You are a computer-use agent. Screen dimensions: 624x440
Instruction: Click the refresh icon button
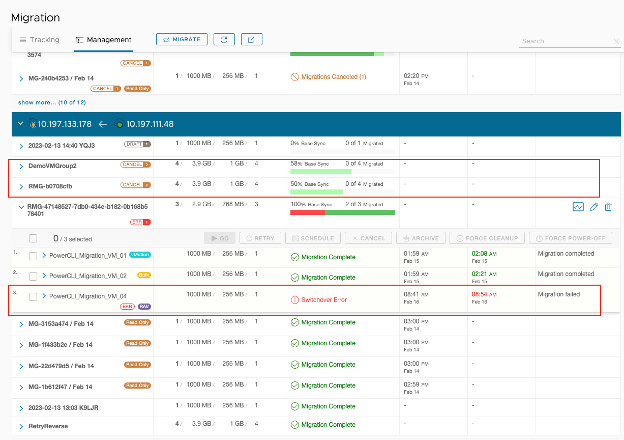point(225,39)
